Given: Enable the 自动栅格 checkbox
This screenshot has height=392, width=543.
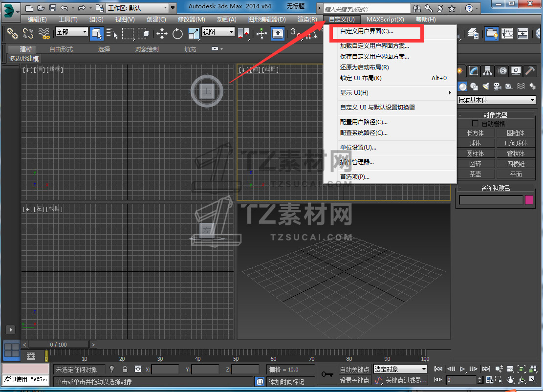Looking at the screenshot, I should pyautogui.click(x=475, y=123).
